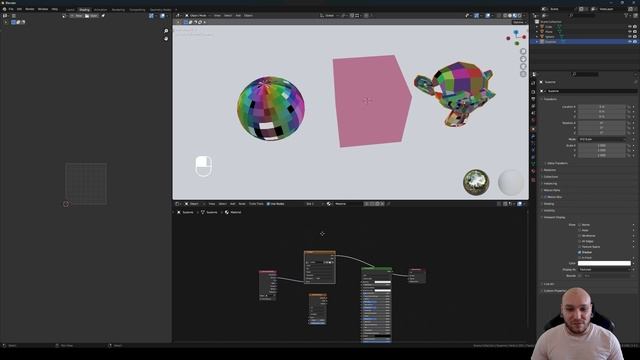Click the move view hand button in 3D viewport
Screen dimensions: 640x360
[x=523, y=59]
